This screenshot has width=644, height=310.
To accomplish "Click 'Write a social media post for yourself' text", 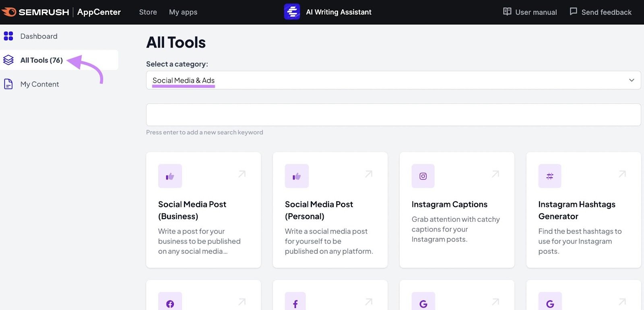I will (x=329, y=241).
